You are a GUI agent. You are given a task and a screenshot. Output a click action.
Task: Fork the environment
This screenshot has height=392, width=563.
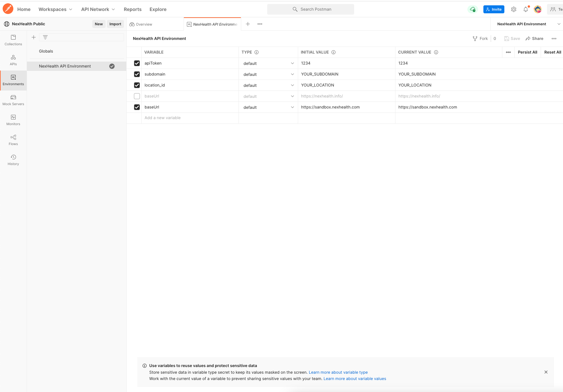coord(480,39)
